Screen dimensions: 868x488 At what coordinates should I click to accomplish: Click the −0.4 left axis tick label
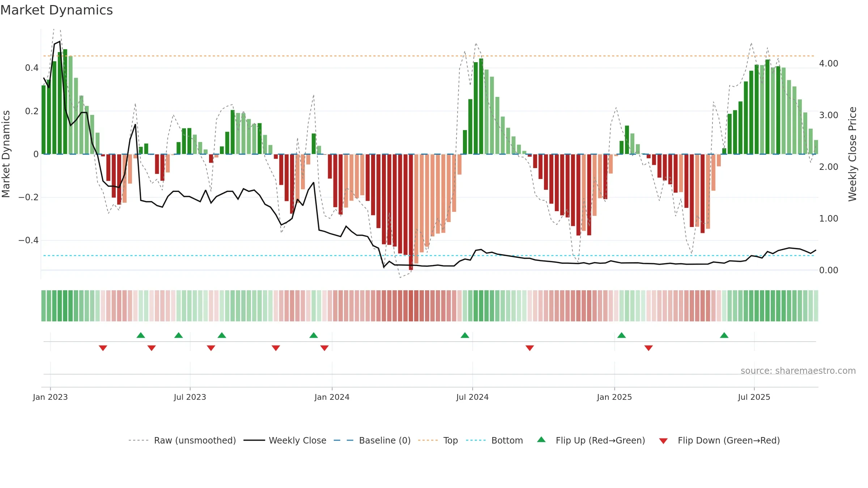click(28, 240)
